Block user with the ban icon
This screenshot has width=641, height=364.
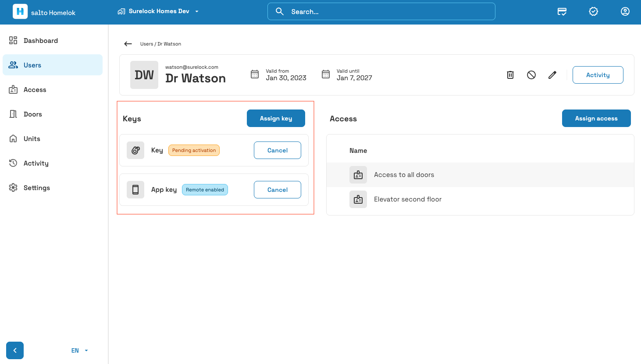[531, 75]
